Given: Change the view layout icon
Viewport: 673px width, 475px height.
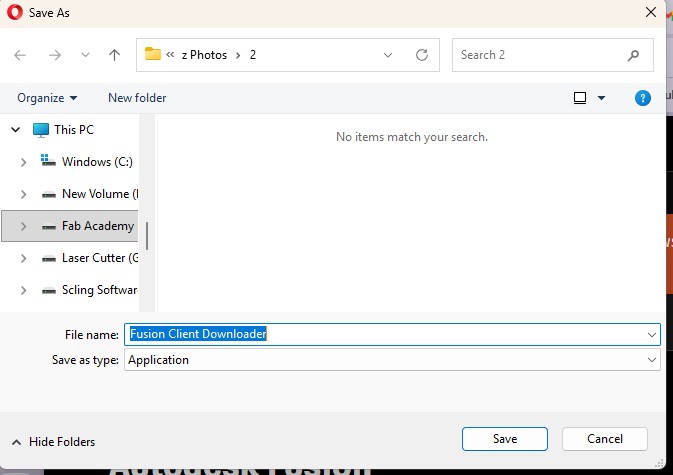Looking at the screenshot, I should (580, 98).
